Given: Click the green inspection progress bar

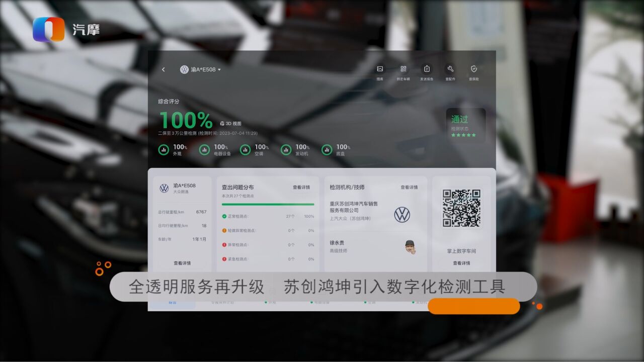Looking at the screenshot, I should 268,205.
